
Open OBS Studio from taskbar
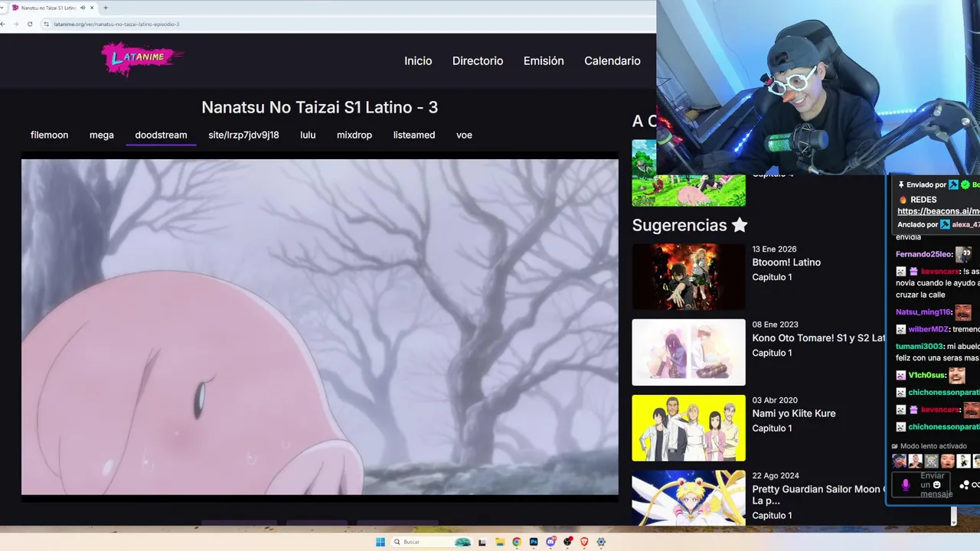[567, 542]
